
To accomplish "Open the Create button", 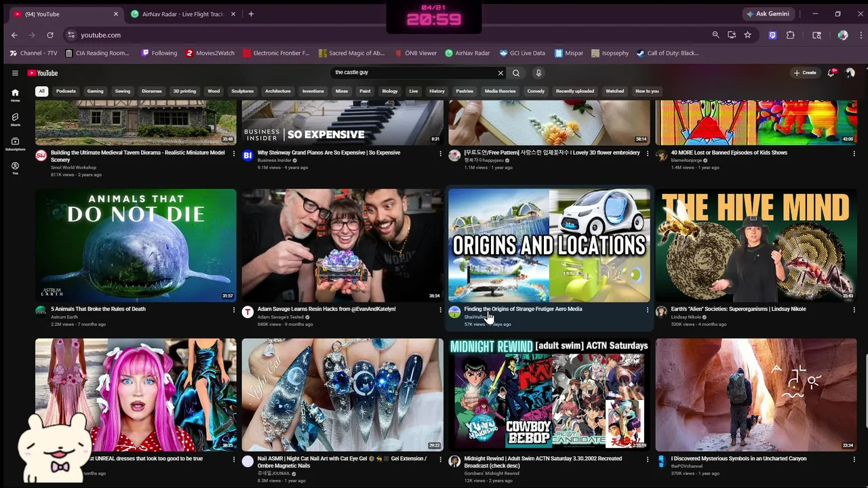I will coord(805,73).
